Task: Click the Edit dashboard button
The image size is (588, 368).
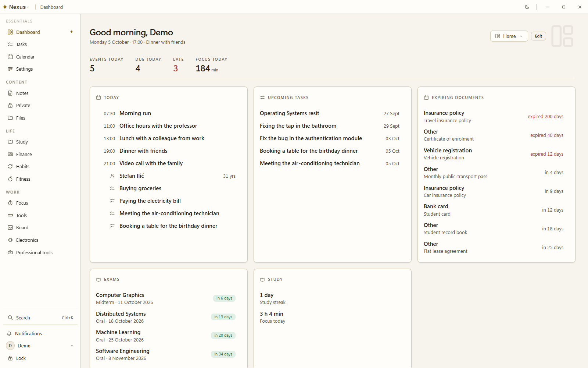Action: point(538,36)
